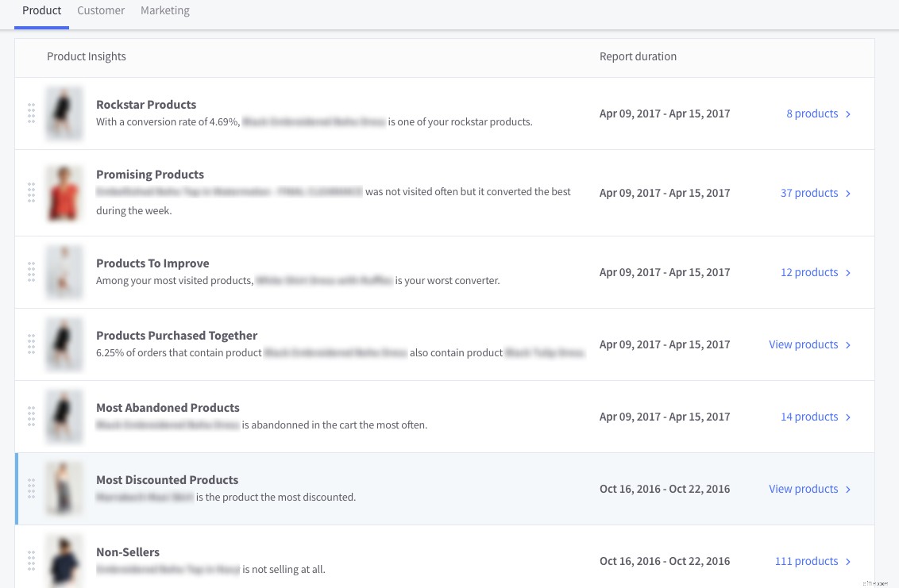Open 14 products under Most Abandoned Products
899x588 pixels.
click(809, 417)
